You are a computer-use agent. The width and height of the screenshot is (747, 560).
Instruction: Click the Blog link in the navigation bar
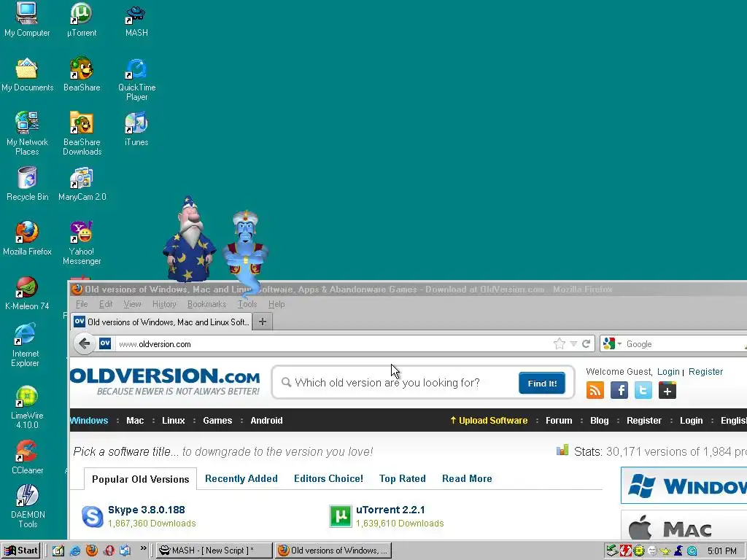pos(600,421)
